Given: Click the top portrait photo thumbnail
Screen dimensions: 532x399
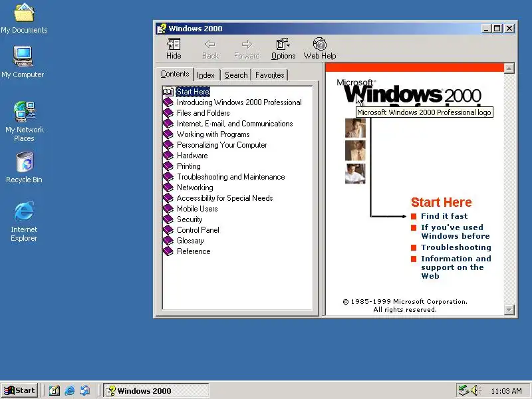Looking at the screenshot, I should tap(355, 128).
